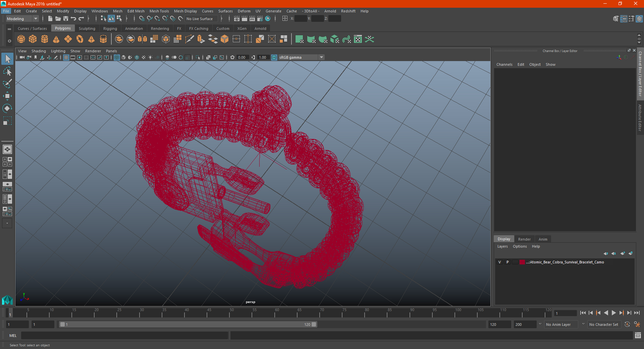Click the Save Scene disk icon
644x349 pixels.
tap(66, 19)
